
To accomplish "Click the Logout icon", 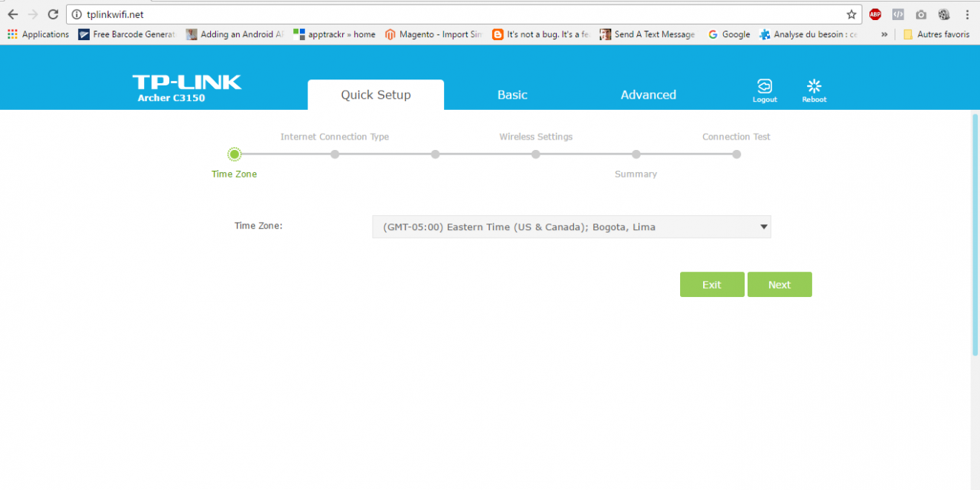I will coord(764,90).
